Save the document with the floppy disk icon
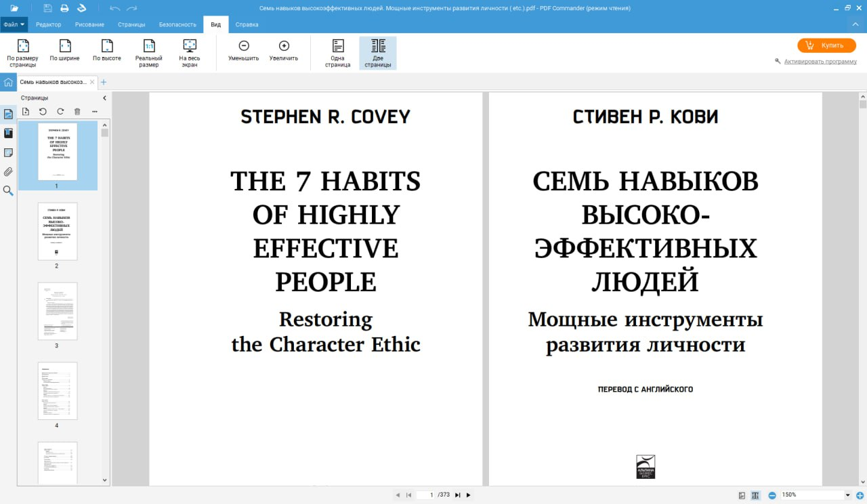 47,8
